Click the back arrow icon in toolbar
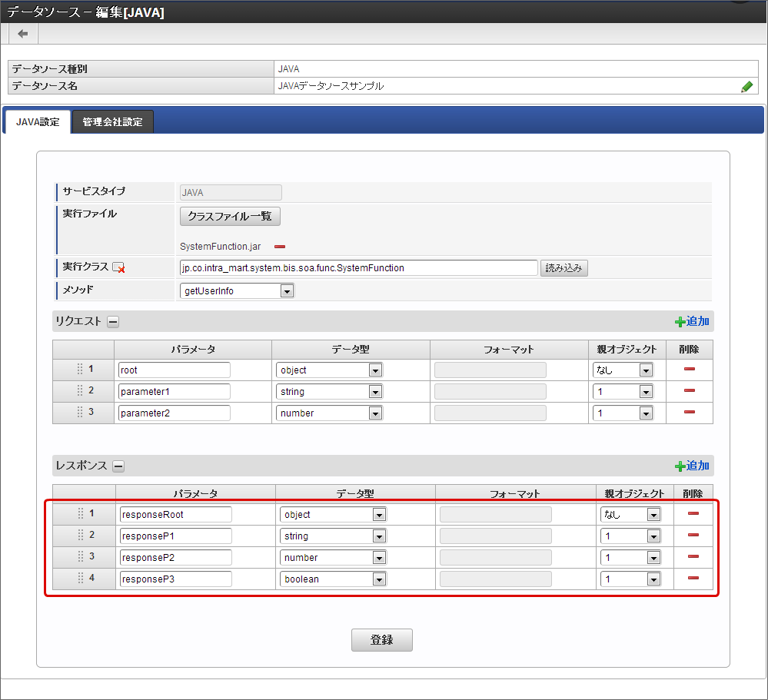This screenshot has width=768, height=700. [23, 34]
